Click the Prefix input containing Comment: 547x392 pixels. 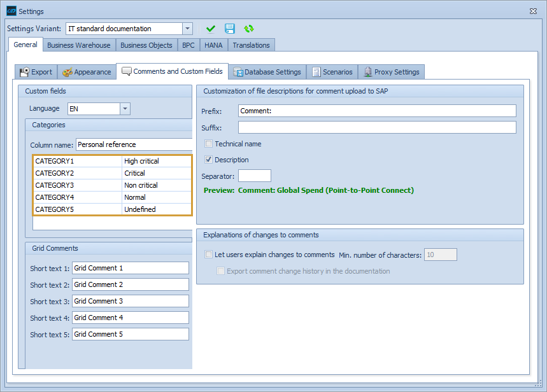(x=376, y=111)
